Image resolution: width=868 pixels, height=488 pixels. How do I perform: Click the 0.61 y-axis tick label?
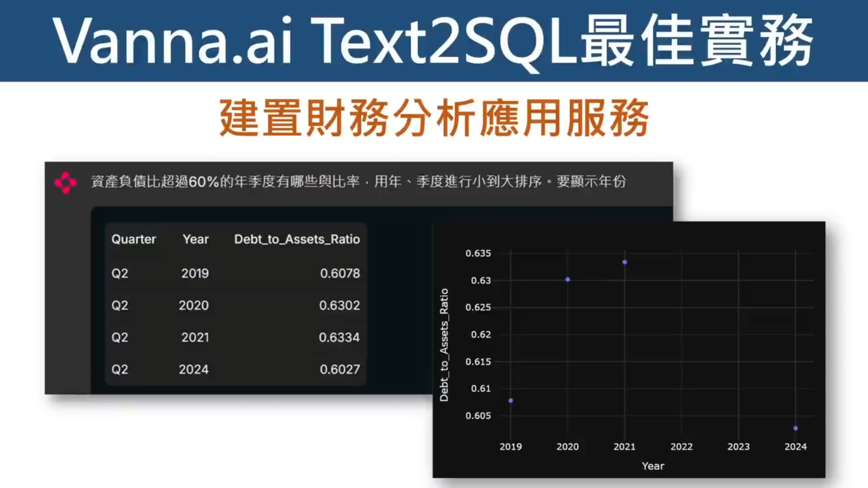pos(481,389)
